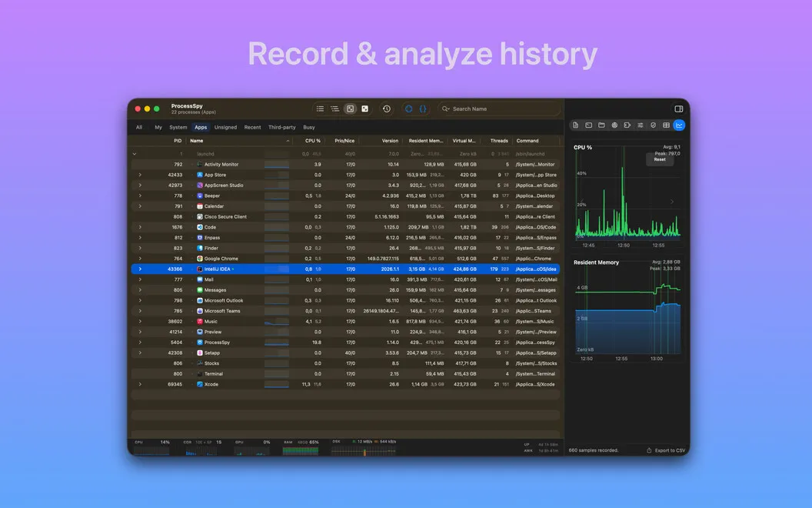Open the history clock toolbar button
The width and height of the screenshot is (812, 508).
386,109
